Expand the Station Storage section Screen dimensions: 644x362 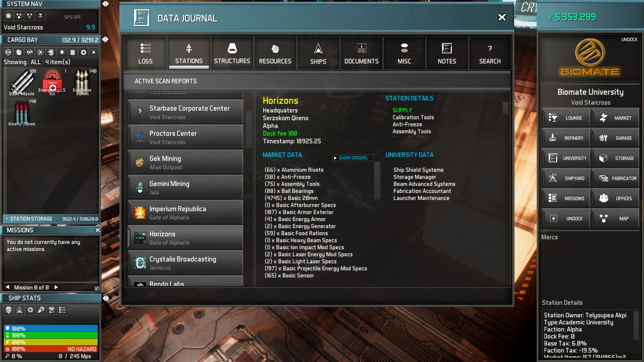(x=51, y=219)
